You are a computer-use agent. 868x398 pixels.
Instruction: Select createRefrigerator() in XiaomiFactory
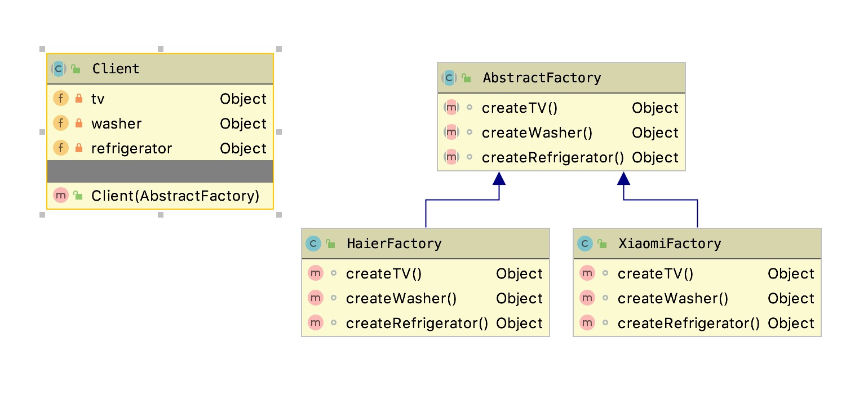coord(689,323)
